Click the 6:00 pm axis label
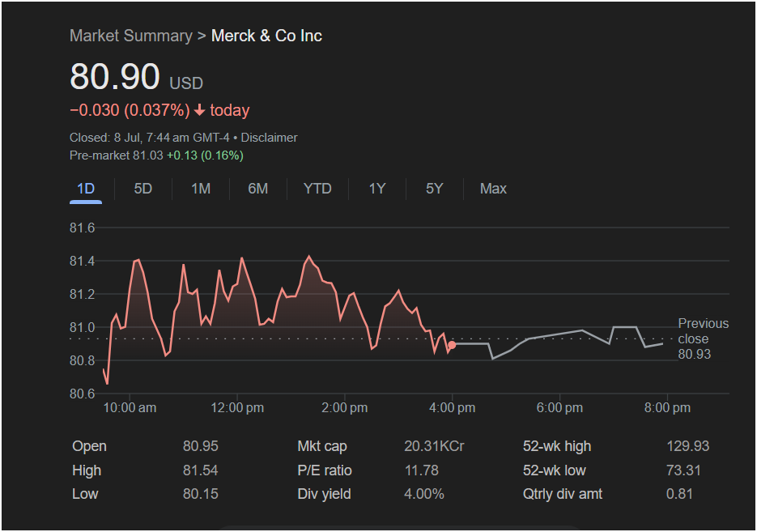Image resolution: width=757 pixels, height=532 pixels. pos(559,408)
